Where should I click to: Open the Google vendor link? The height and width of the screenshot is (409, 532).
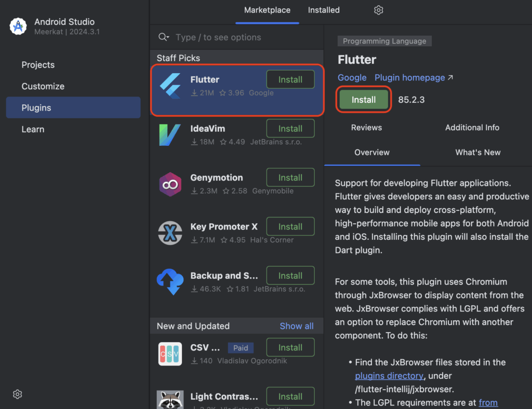(x=352, y=78)
